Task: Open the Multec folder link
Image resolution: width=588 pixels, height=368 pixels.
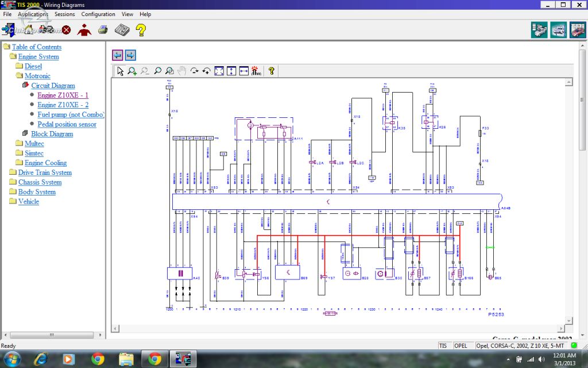Action: 34,144
